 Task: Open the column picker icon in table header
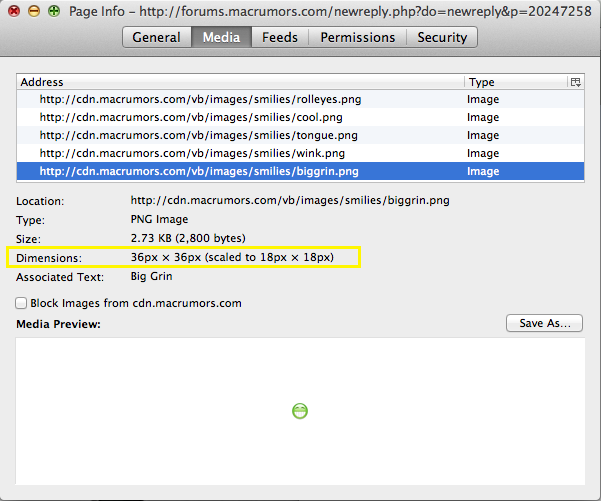coord(575,82)
